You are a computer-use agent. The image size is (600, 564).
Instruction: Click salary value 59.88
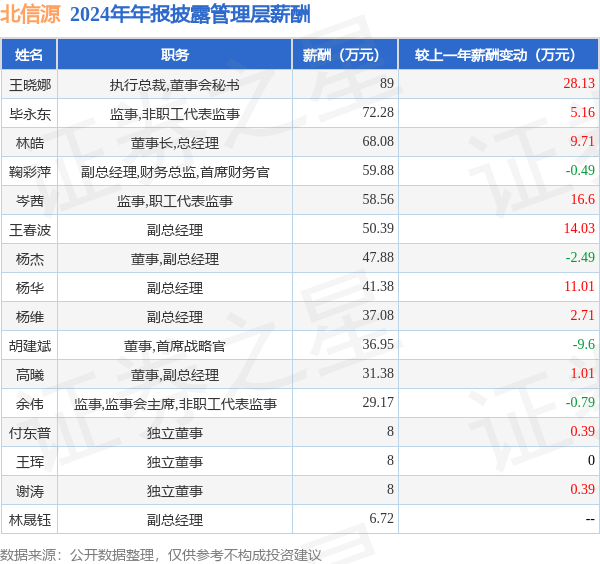click(x=378, y=170)
